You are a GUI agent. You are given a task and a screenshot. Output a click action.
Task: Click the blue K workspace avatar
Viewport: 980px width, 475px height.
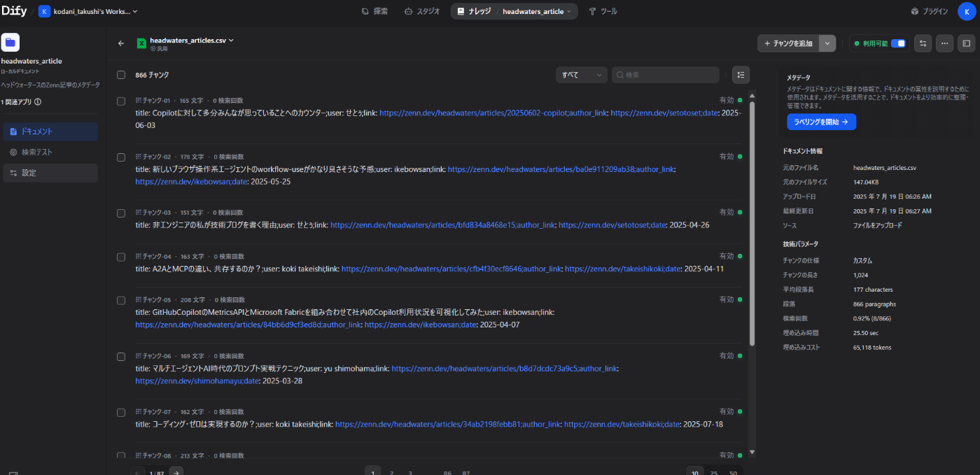coord(44,11)
